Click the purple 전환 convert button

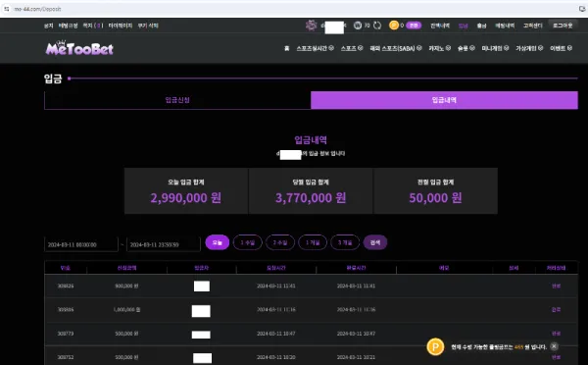pos(414,26)
